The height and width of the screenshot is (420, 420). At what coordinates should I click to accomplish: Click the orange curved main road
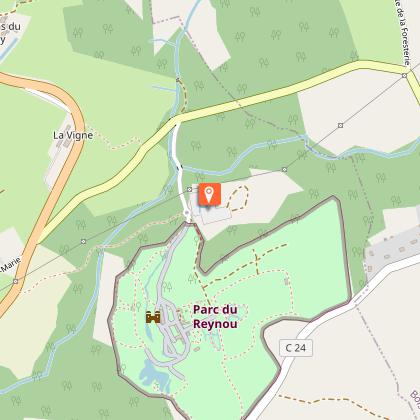[63, 167]
